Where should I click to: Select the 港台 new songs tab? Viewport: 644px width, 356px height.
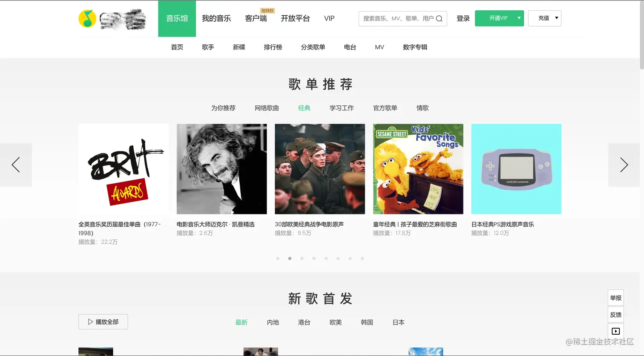(x=304, y=323)
